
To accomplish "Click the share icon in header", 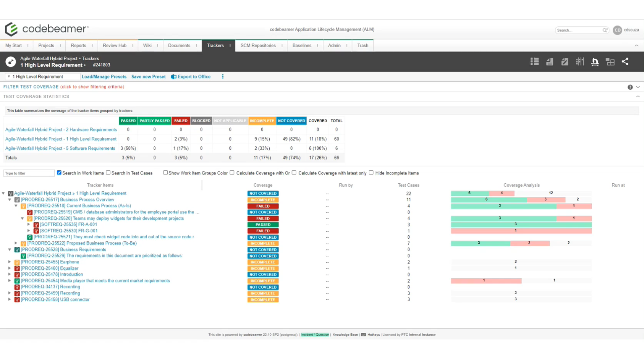I will click(625, 62).
